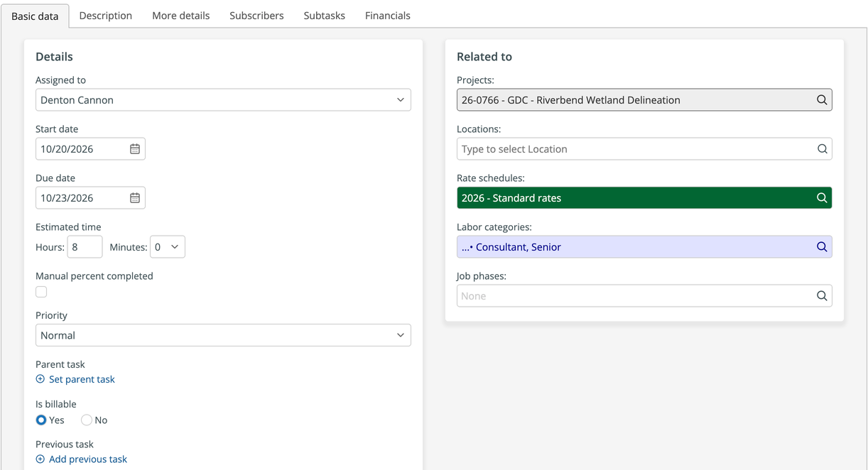This screenshot has width=868, height=470.
Task: Click the plus icon beside Set parent task
Action: 40,379
